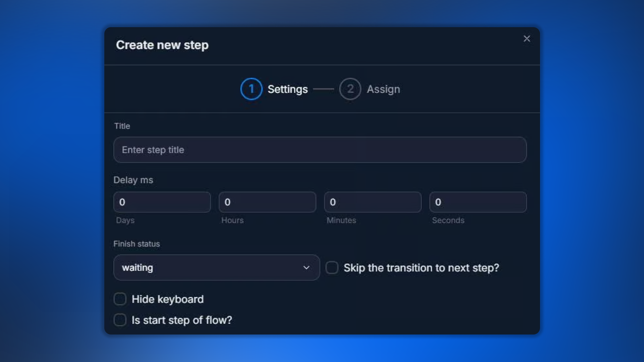Click the Title field label
644x362 pixels.
[x=122, y=126]
